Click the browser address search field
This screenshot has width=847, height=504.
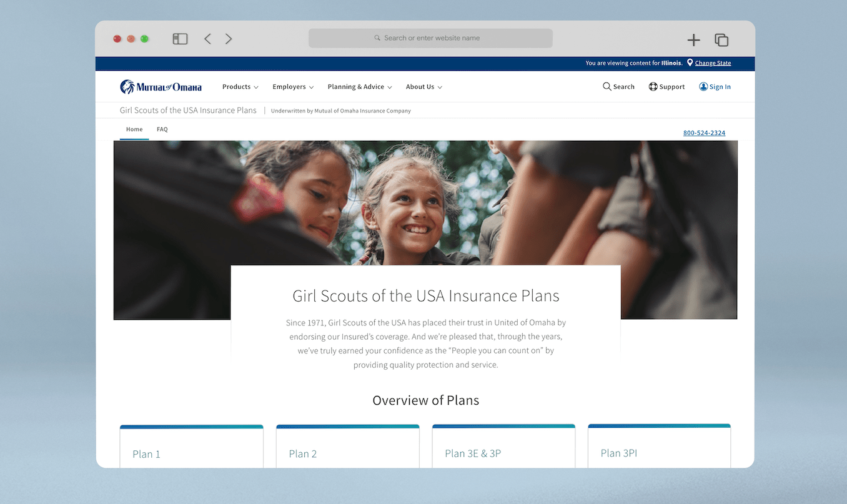click(x=430, y=38)
